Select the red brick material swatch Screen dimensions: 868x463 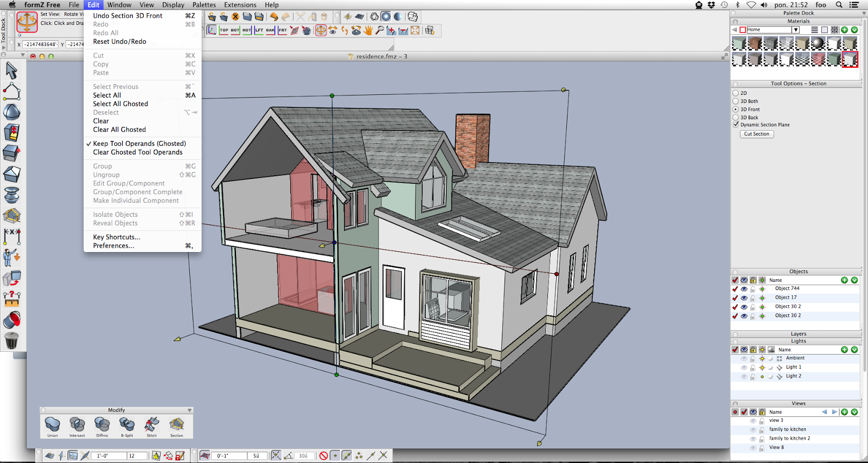point(755,43)
